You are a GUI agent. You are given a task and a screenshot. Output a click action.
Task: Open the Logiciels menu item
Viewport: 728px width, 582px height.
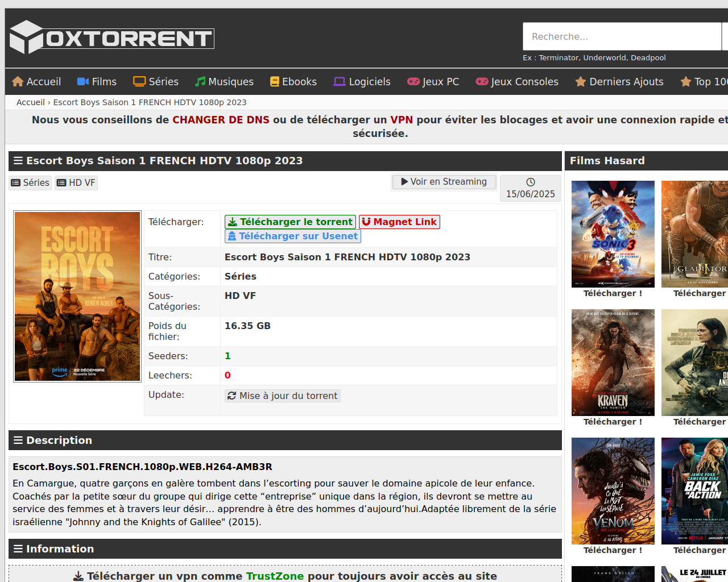(362, 81)
